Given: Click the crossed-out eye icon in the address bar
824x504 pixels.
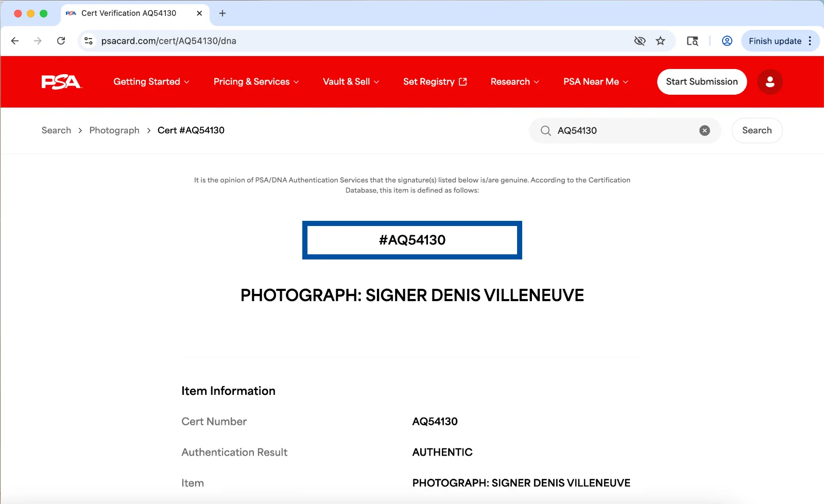Looking at the screenshot, I should (640, 41).
